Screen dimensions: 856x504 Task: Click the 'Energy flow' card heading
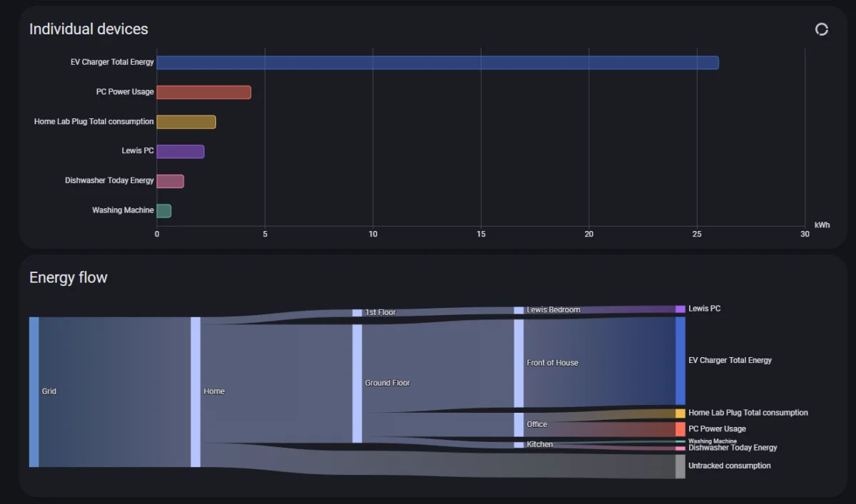[68, 277]
